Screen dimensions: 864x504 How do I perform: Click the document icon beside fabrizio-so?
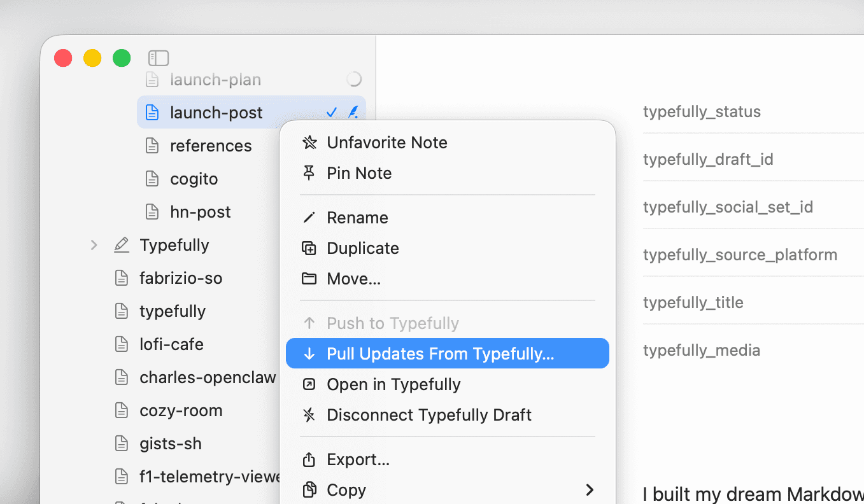coord(121,278)
